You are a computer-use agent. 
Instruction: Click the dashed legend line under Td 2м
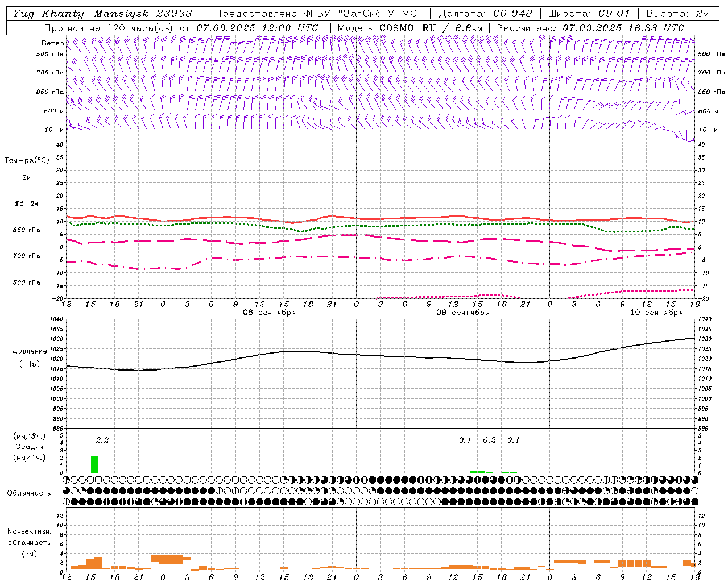point(25,210)
